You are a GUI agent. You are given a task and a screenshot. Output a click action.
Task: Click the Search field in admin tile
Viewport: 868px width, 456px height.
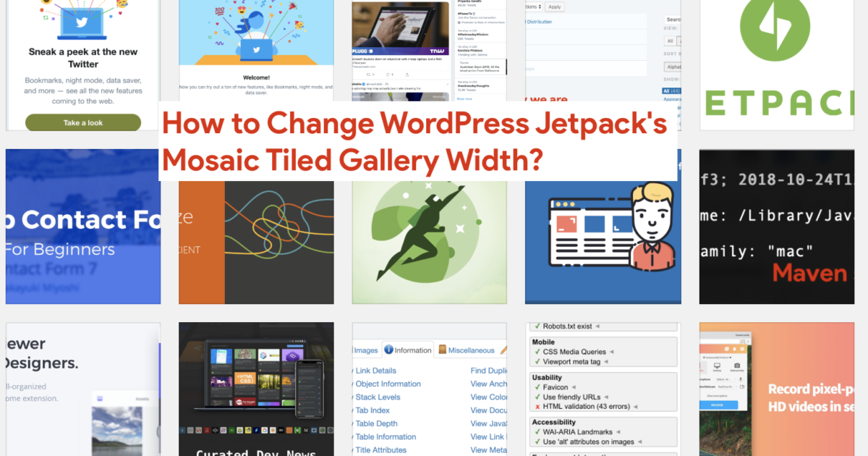tap(673, 20)
